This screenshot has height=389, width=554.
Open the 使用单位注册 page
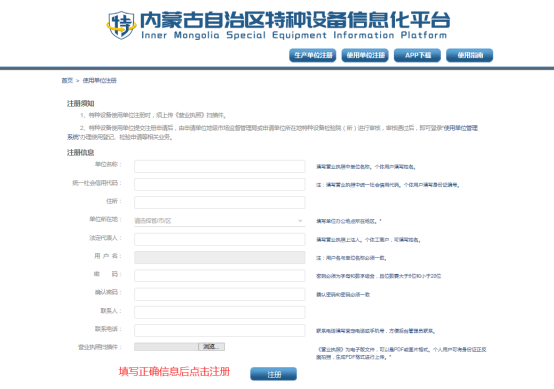click(365, 55)
